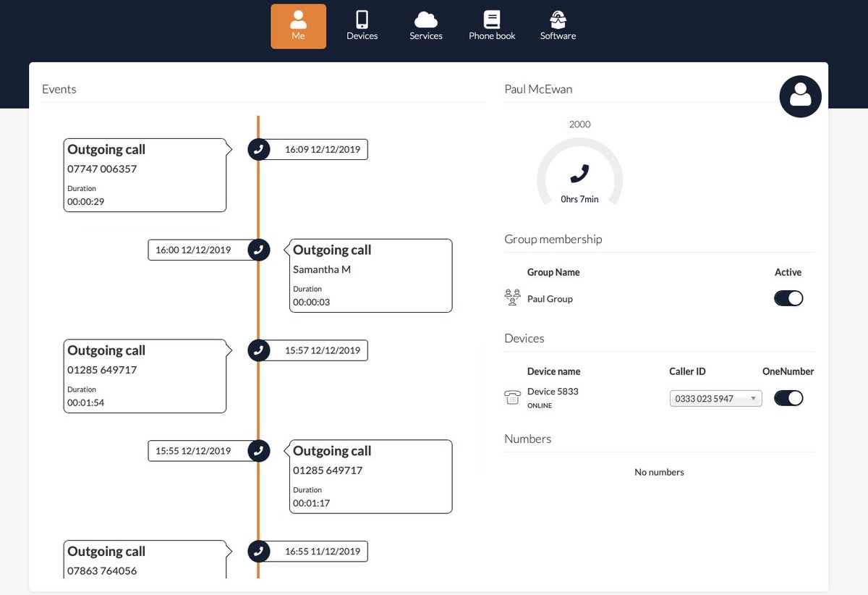Open the Software section

click(558, 25)
